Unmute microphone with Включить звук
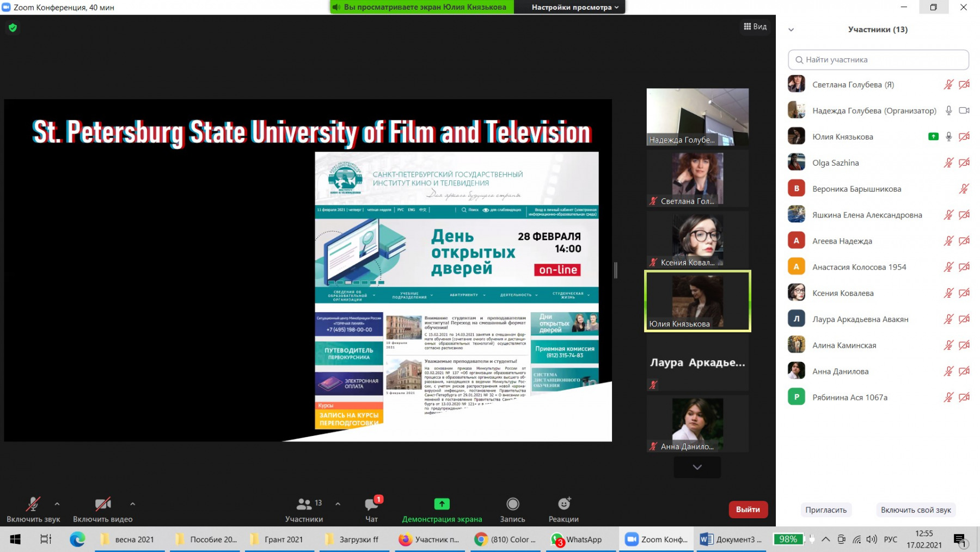This screenshot has height=552, width=980. [x=33, y=504]
